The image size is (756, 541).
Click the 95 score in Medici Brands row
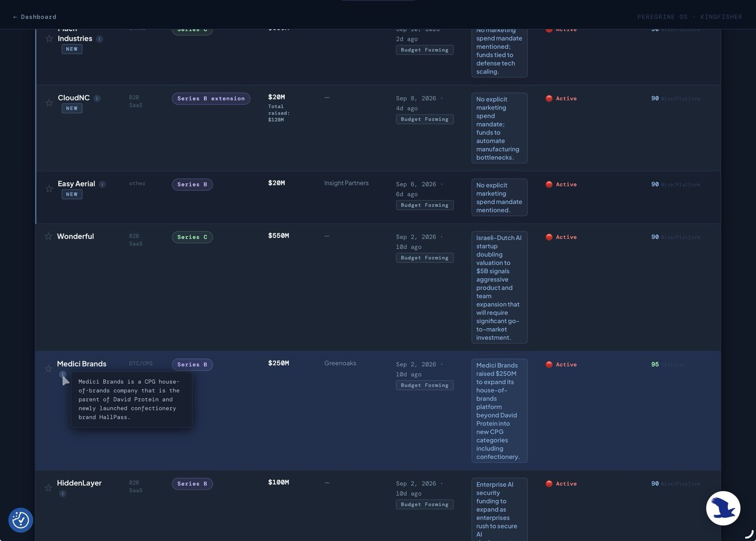(655, 365)
